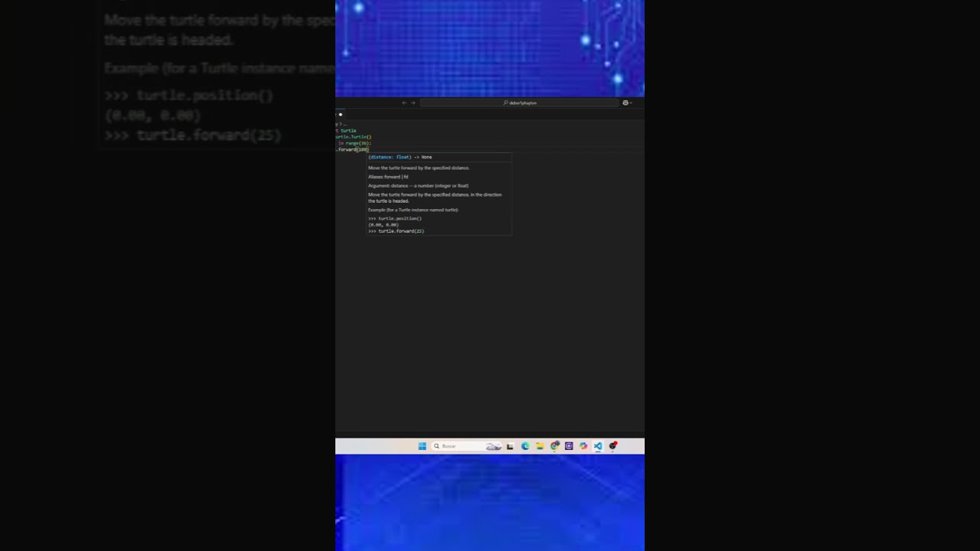Screen dimensions: 980x551
Task: Click the signature line in the tooltip
Action: pos(400,157)
